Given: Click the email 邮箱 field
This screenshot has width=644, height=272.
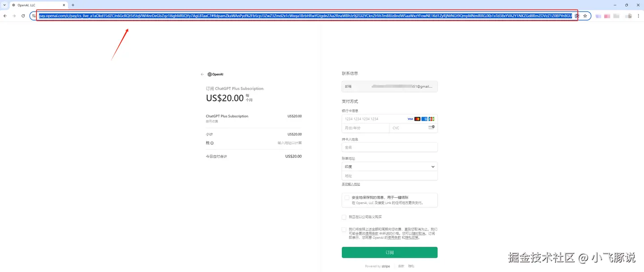Looking at the screenshot, I should (390, 86).
